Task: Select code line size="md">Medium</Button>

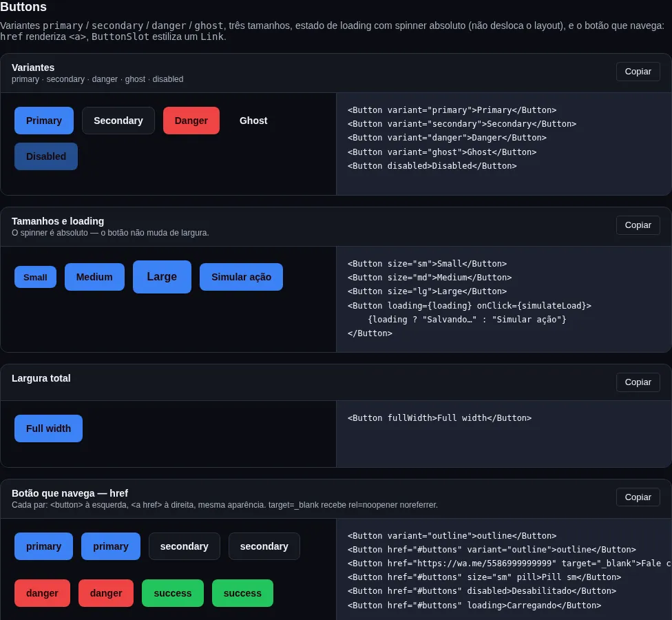Action: 430,277
